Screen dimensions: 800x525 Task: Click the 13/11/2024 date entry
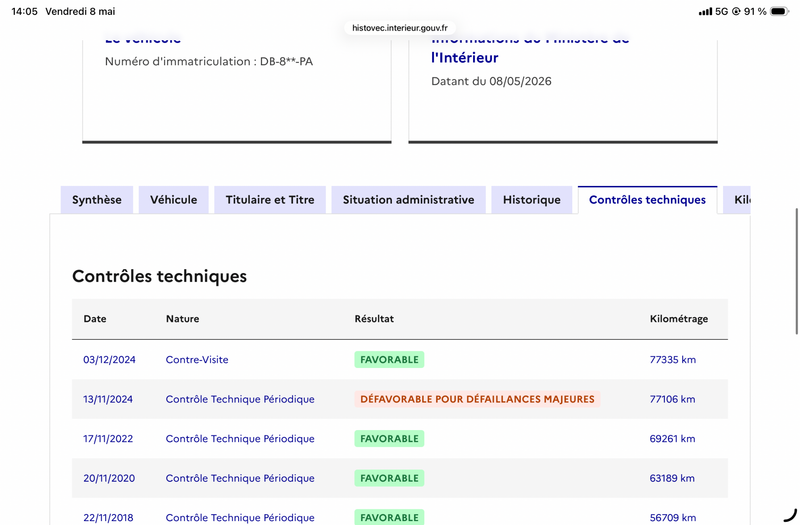pyautogui.click(x=108, y=399)
